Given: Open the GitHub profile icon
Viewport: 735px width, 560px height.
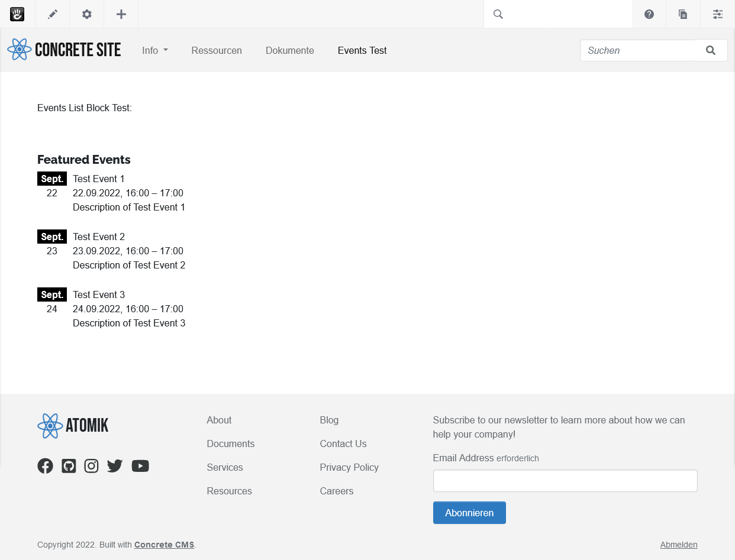Looking at the screenshot, I should pos(68,466).
